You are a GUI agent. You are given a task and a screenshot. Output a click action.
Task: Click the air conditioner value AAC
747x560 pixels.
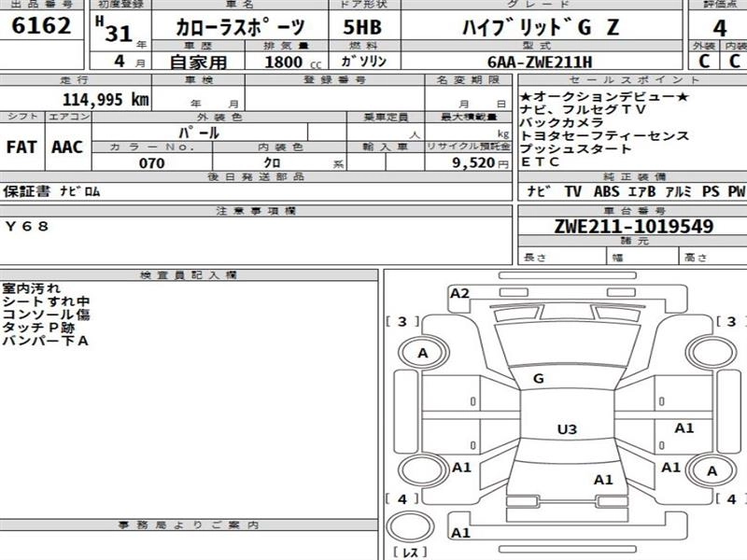tap(67, 147)
